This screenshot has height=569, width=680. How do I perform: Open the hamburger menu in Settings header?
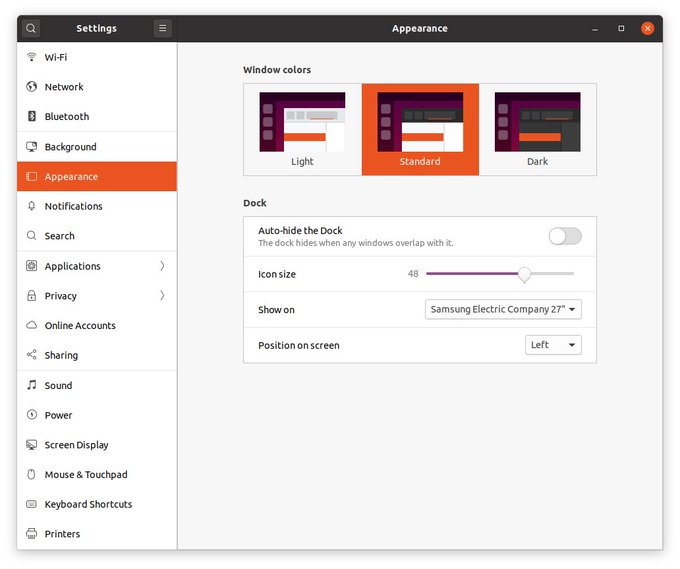point(163,28)
